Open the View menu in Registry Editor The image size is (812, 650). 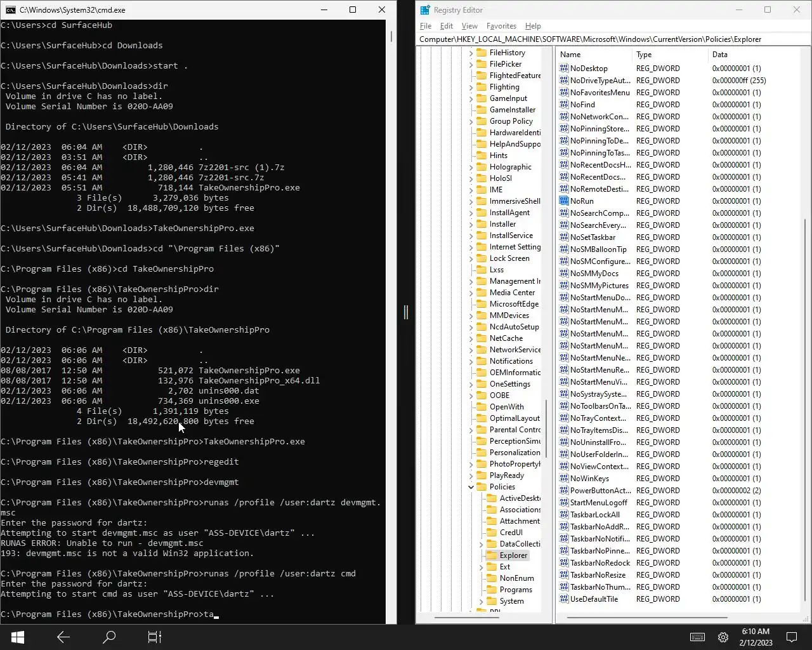coord(469,26)
